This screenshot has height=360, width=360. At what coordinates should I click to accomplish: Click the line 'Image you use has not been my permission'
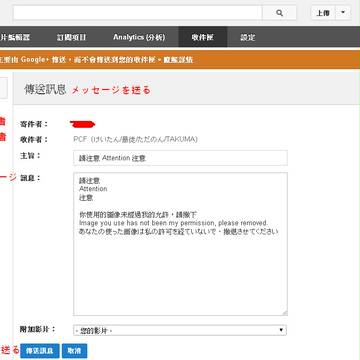click(x=173, y=223)
